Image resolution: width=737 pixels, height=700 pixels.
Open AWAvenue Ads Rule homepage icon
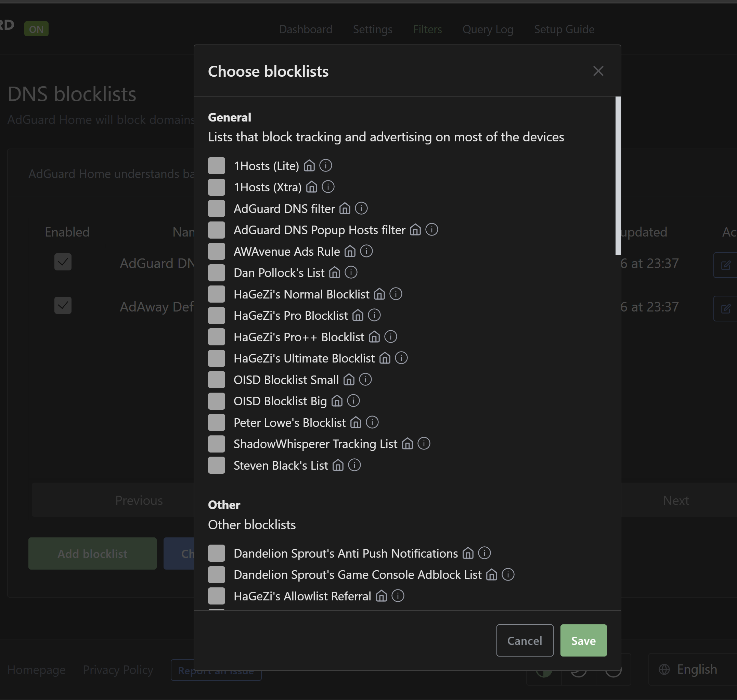[350, 252]
